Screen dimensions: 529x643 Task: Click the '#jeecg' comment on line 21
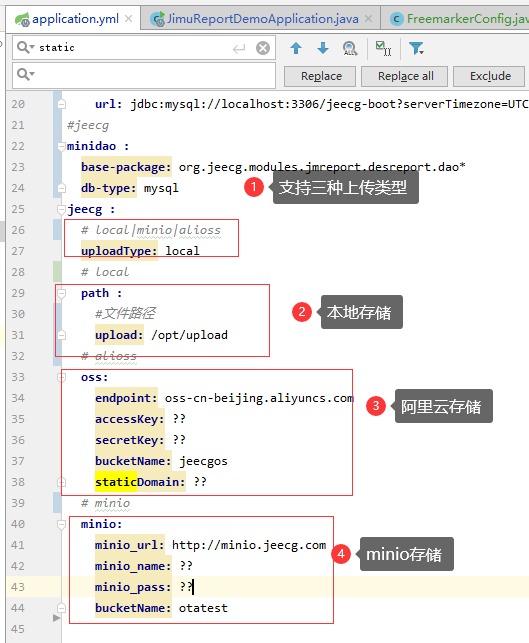pos(88,125)
